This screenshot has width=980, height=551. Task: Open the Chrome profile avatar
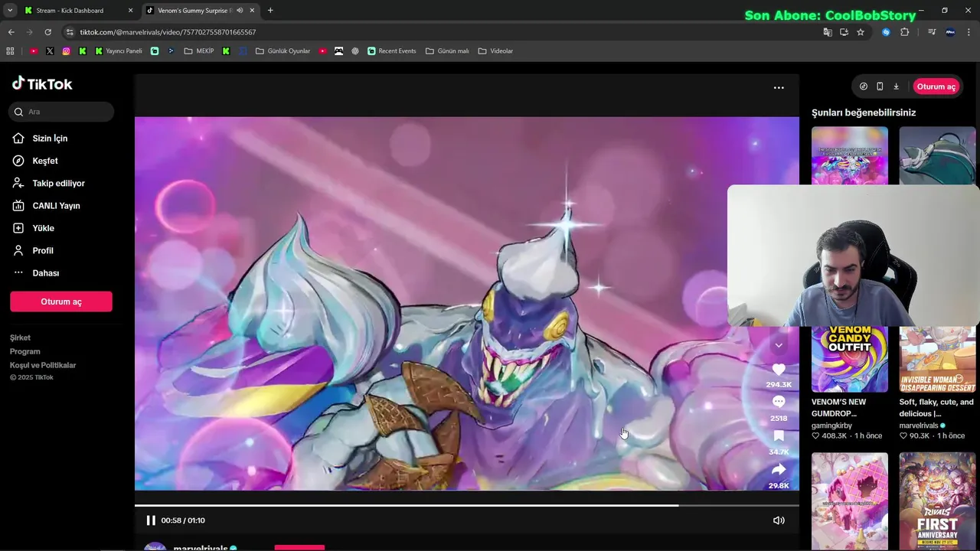950,32
